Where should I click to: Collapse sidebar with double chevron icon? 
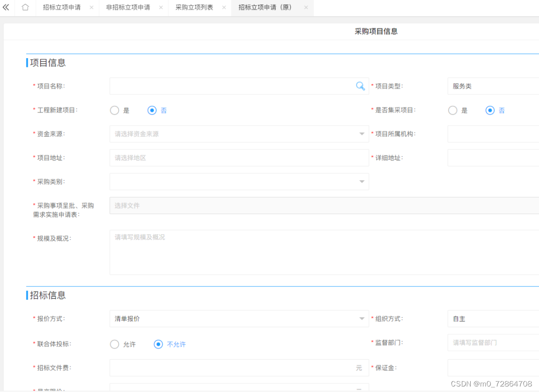coord(6,7)
